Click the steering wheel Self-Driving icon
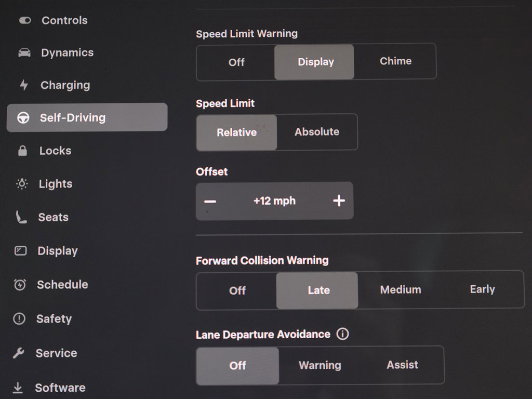The width and height of the screenshot is (532, 399). pyautogui.click(x=23, y=117)
